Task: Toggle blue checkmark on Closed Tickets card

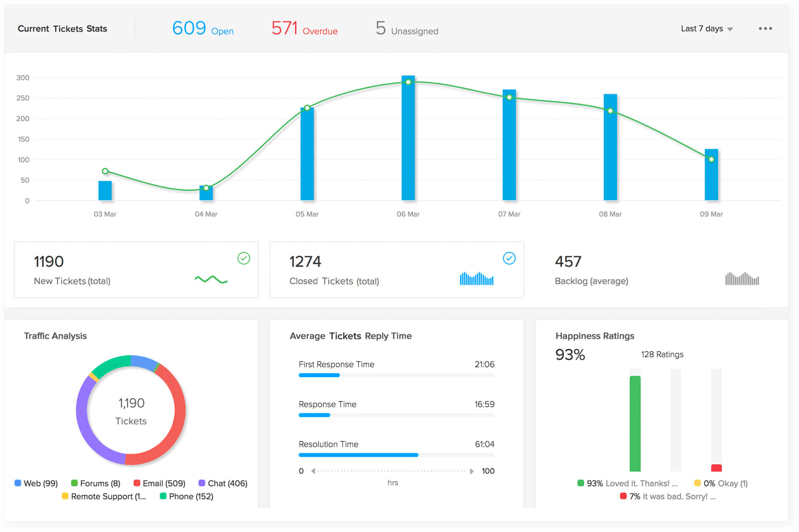Action: tap(509, 258)
